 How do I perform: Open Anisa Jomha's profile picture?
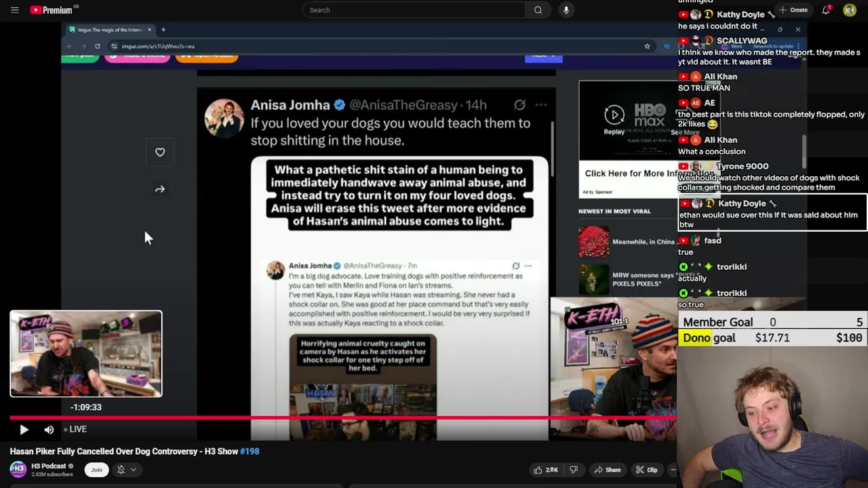point(224,118)
